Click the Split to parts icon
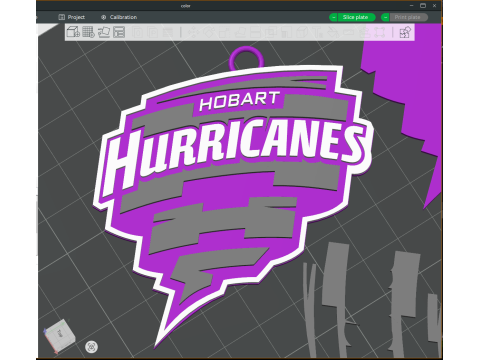The image size is (480, 360). point(152,32)
